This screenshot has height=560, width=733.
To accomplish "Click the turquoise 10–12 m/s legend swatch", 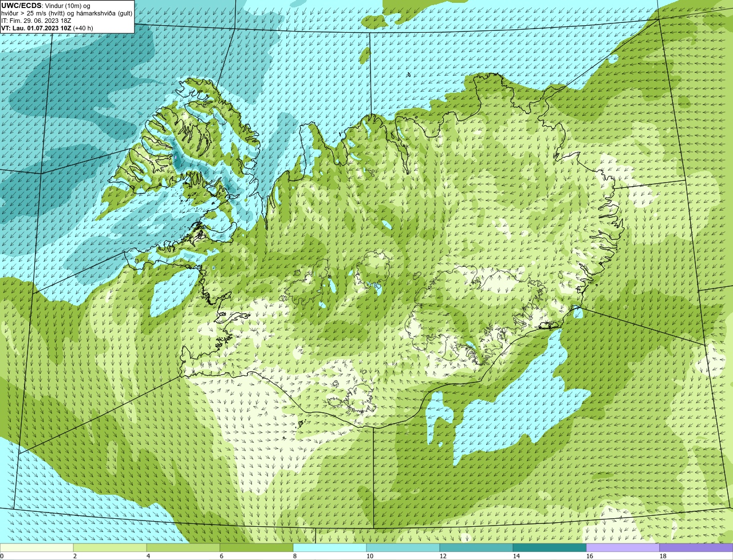I will [403, 547].
